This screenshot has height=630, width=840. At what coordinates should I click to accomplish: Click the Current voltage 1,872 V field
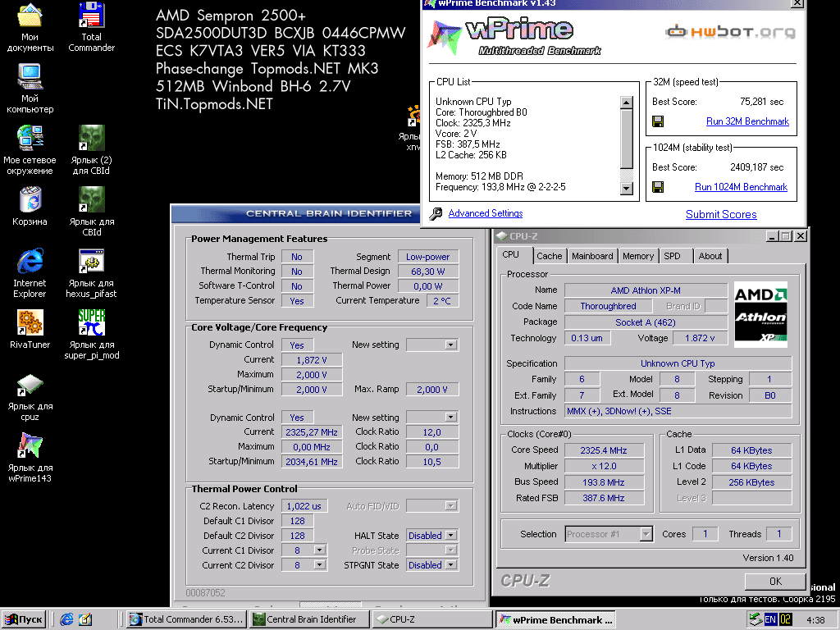click(x=312, y=360)
